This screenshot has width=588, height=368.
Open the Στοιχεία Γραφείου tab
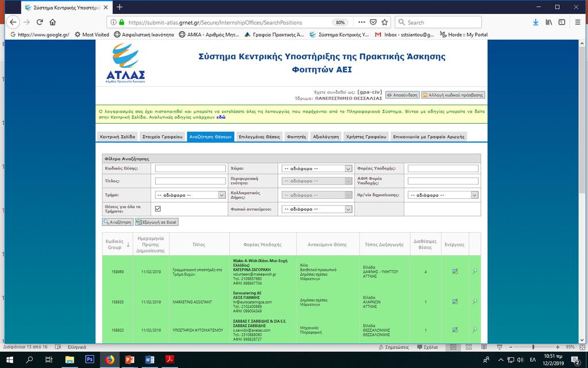pyautogui.click(x=163, y=137)
